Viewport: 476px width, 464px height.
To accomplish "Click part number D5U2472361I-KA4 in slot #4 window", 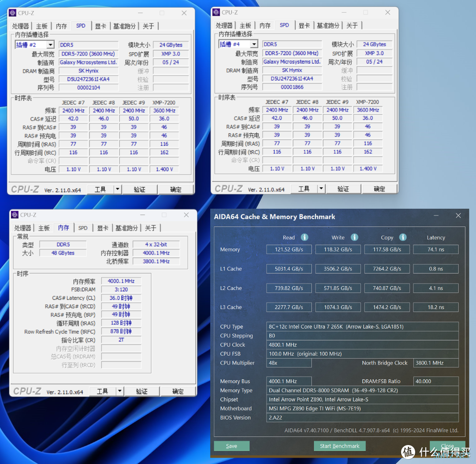I will (x=292, y=79).
